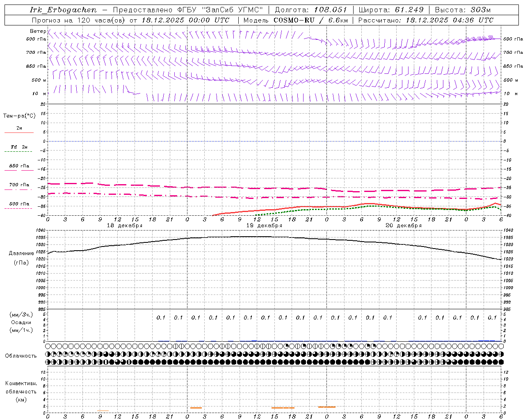The image size is (525, 420).
Task: Select the 700 гПа entry in the temperature legend
Action: coord(19,185)
